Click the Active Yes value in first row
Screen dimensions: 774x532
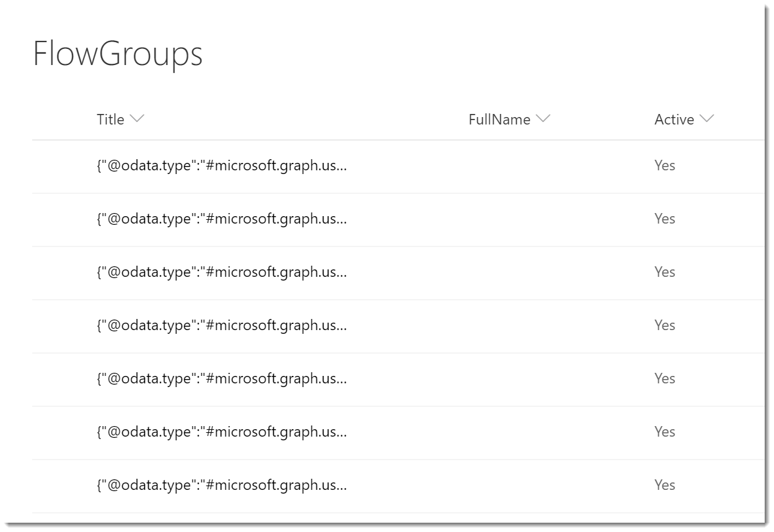coord(665,165)
